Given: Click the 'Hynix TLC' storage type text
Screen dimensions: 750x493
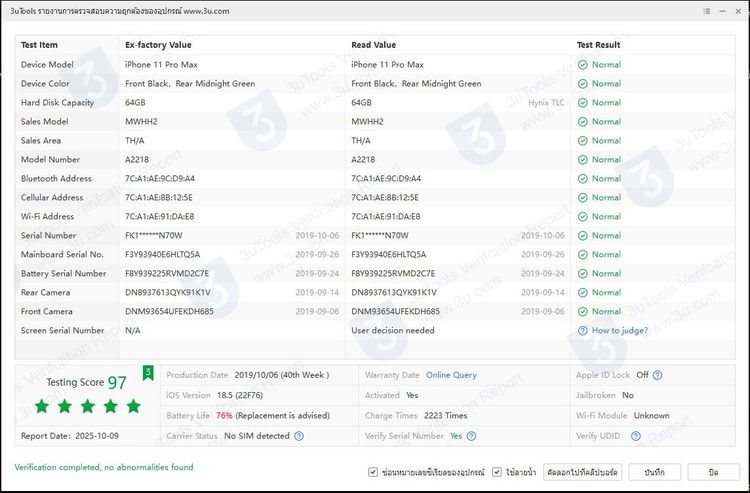Looking at the screenshot, I should (546, 103).
